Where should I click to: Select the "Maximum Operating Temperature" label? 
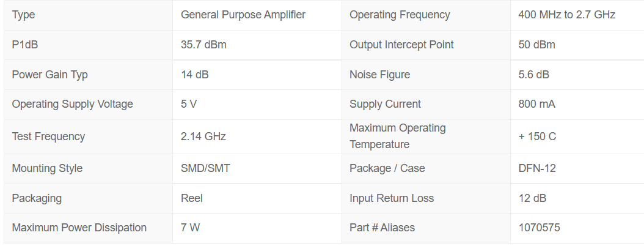[x=398, y=136]
